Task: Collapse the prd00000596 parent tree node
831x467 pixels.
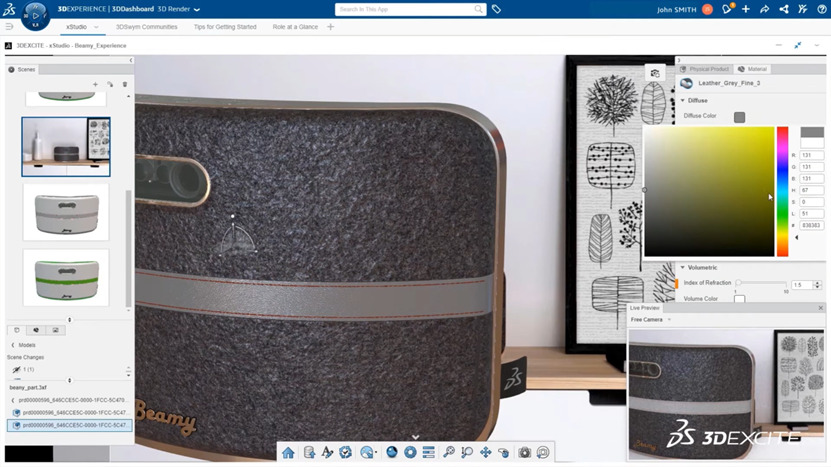Action: 13,400
